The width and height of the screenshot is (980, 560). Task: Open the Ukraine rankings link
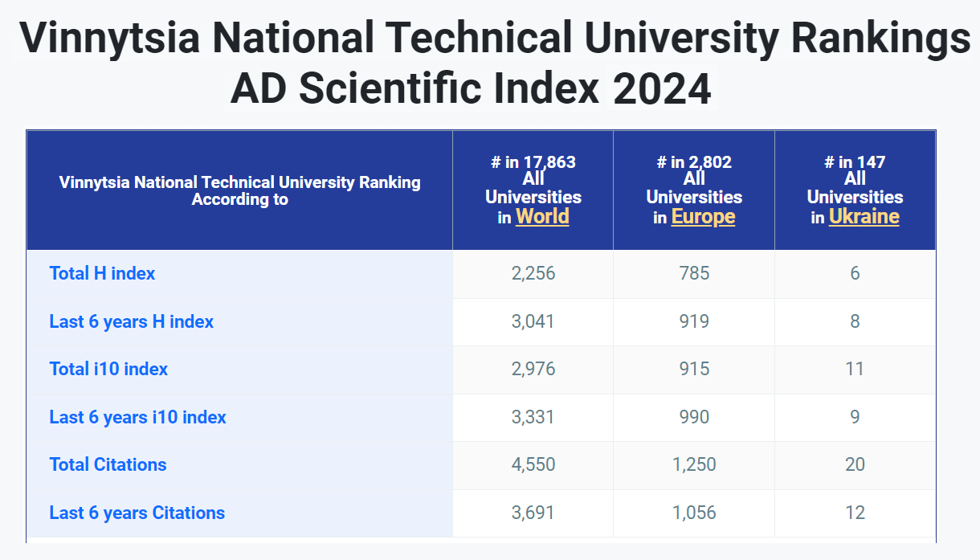coord(864,217)
